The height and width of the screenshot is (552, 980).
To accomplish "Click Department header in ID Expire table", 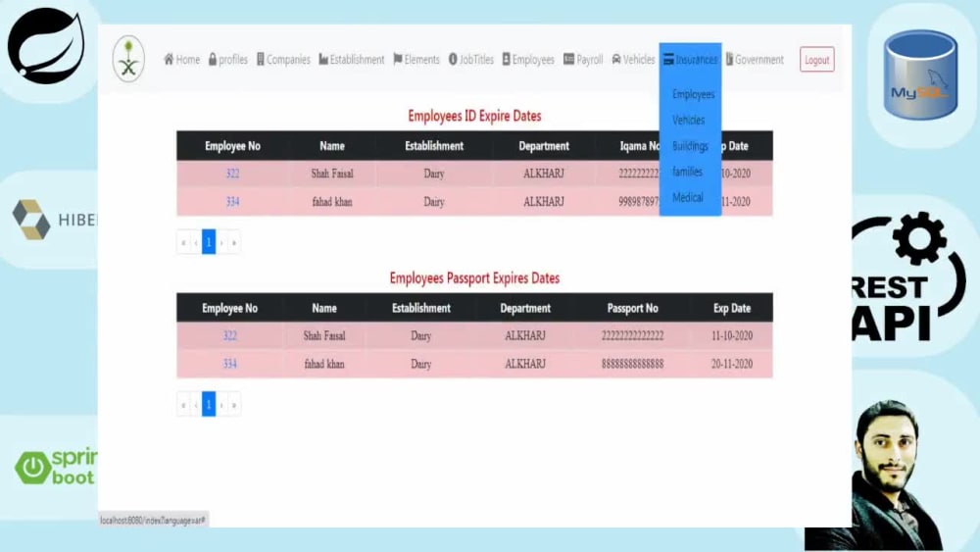I will pos(544,146).
